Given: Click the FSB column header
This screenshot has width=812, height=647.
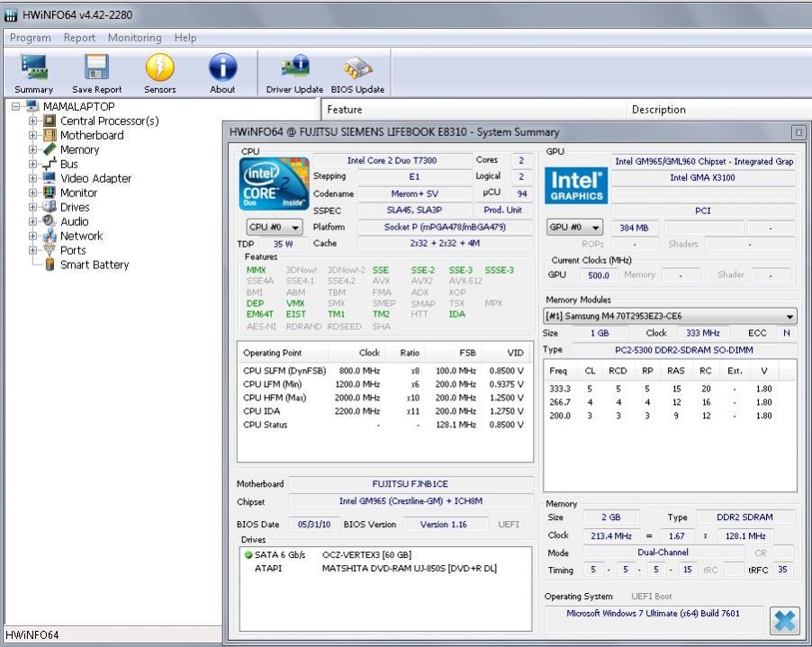Looking at the screenshot, I should click(454, 353).
